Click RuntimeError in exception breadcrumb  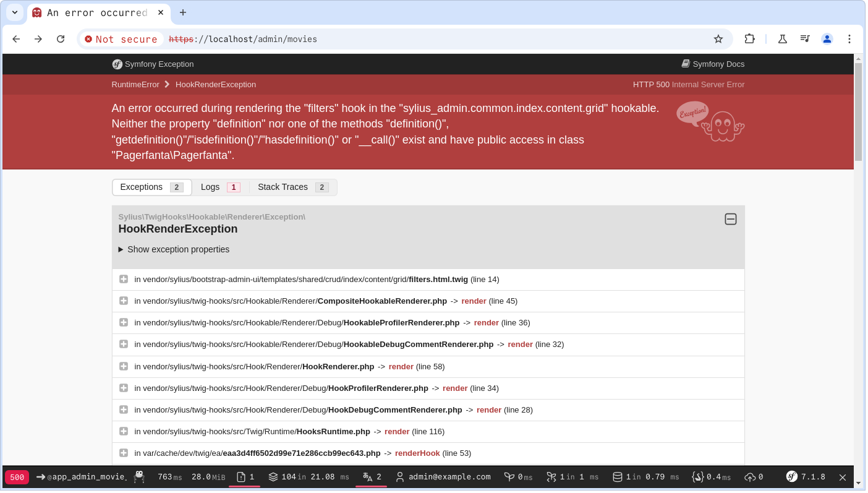pos(135,85)
